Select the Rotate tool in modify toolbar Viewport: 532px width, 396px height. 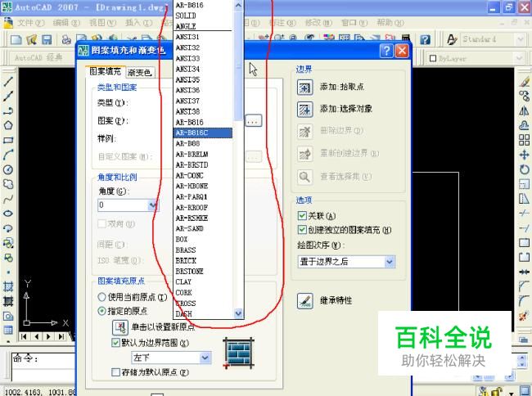(524, 169)
